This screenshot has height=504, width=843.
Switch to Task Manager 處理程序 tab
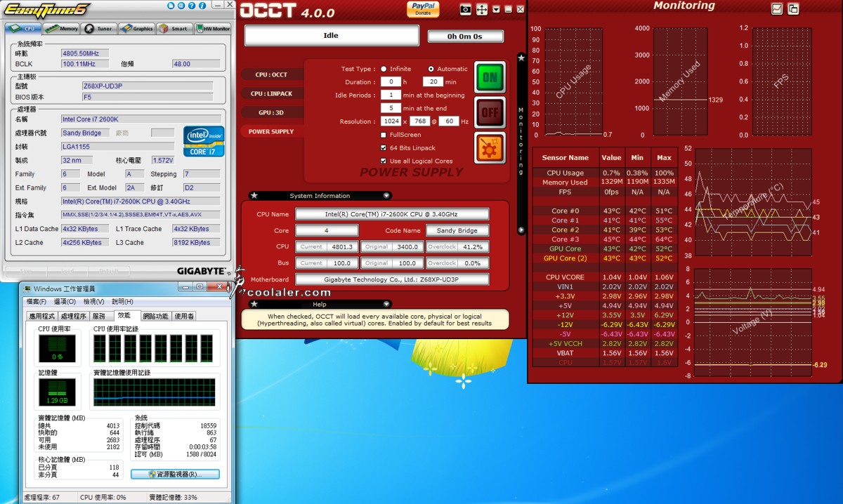(x=73, y=317)
